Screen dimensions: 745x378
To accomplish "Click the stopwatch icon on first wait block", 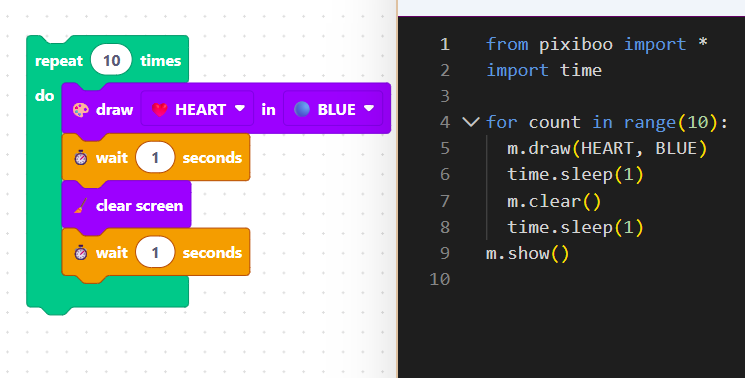I will pyautogui.click(x=81, y=158).
